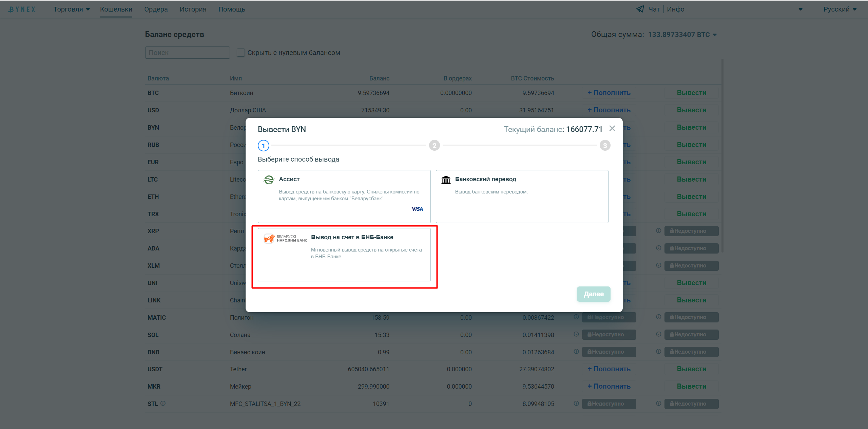Open the Кошельки tab
The height and width of the screenshot is (429, 868).
(x=116, y=9)
